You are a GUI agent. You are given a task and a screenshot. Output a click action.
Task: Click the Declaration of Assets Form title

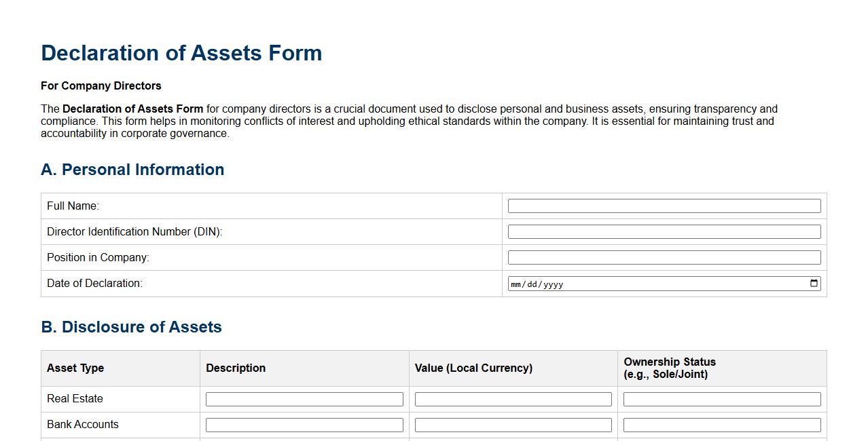[182, 53]
